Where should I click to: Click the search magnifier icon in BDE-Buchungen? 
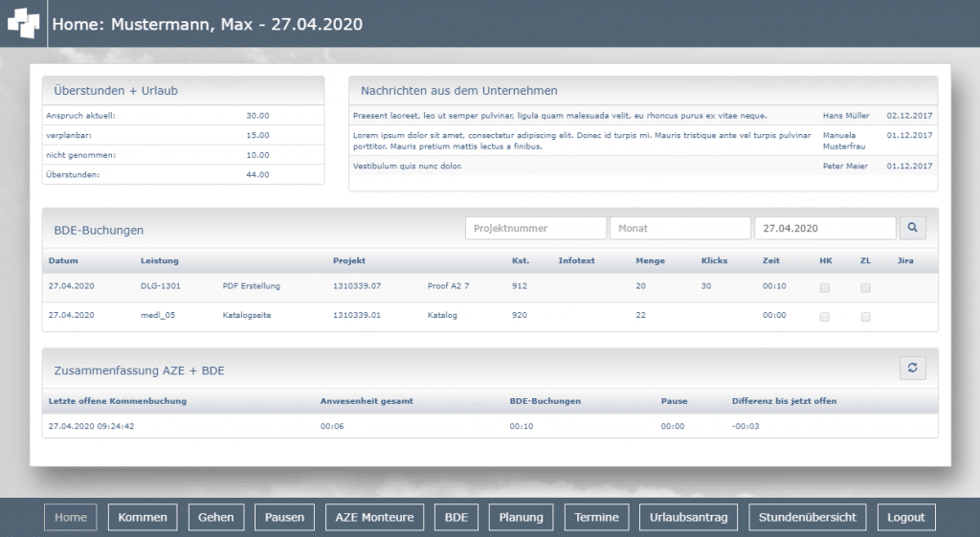point(912,228)
